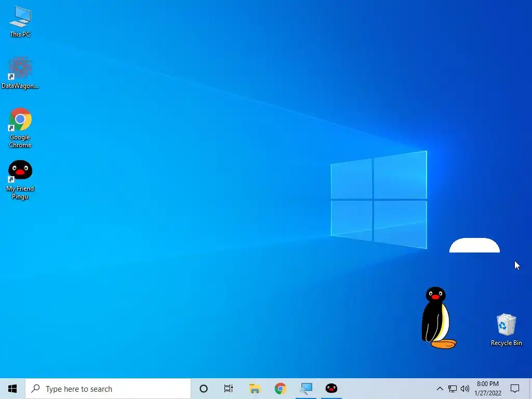Open Google Chrome from the taskbar
Viewport: 532px width, 399px height.
(x=280, y=389)
